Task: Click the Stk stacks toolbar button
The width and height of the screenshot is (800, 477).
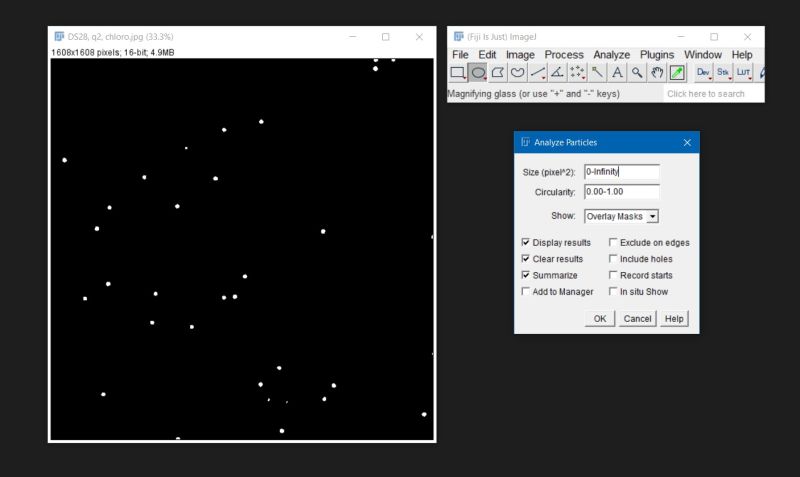Action: [723, 73]
